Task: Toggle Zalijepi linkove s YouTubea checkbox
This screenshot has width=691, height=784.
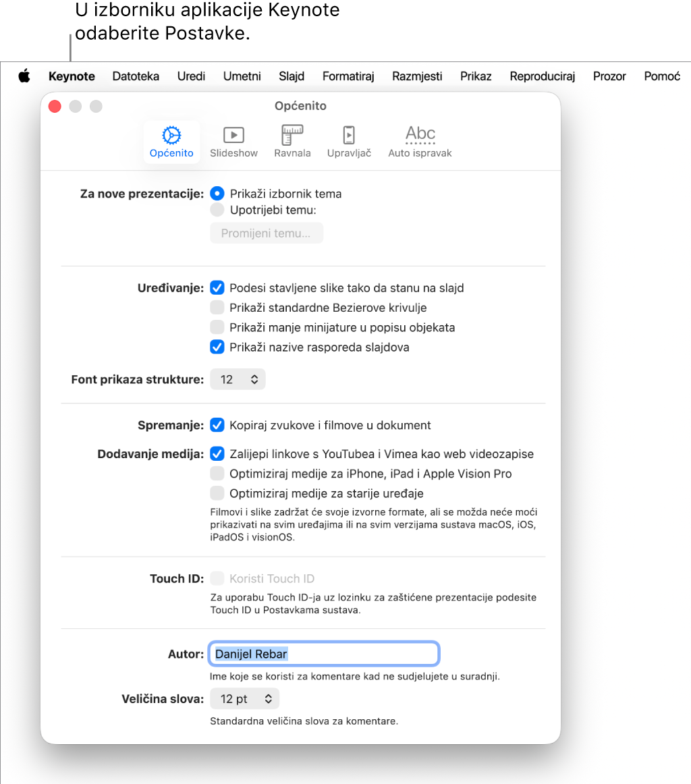Action: pyautogui.click(x=217, y=454)
